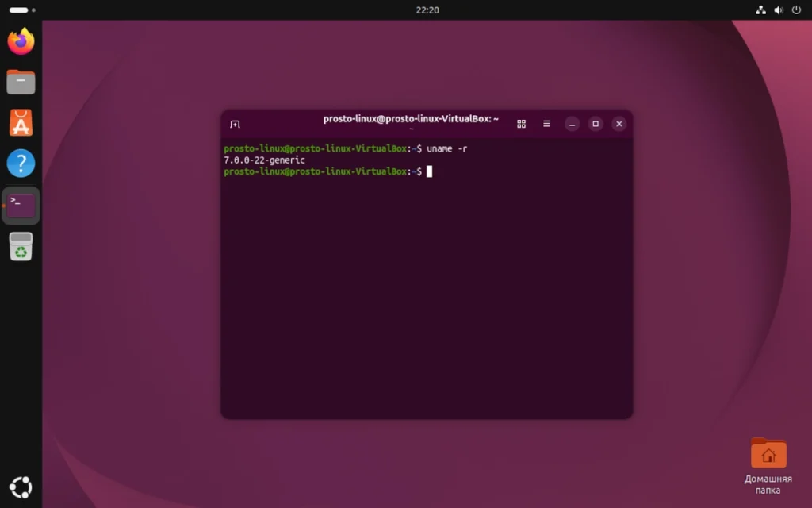Viewport: 812px width, 508px height.
Task: Open the power menu icon
Action: (796, 10)
